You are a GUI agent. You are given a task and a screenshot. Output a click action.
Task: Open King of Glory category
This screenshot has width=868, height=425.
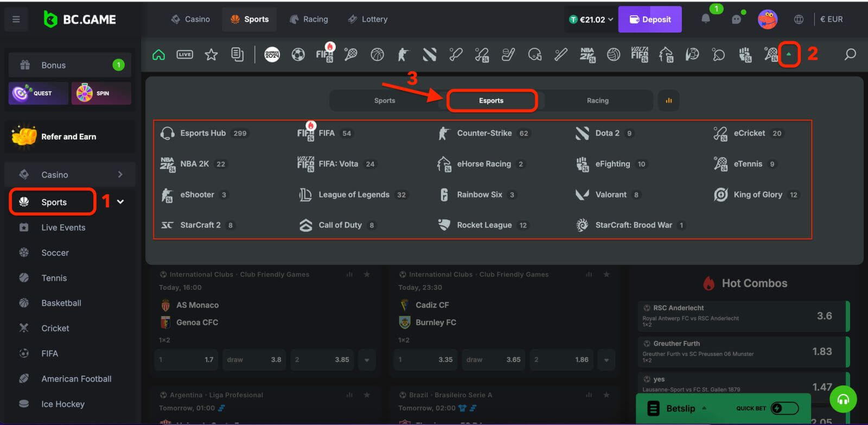pos(757,194)
